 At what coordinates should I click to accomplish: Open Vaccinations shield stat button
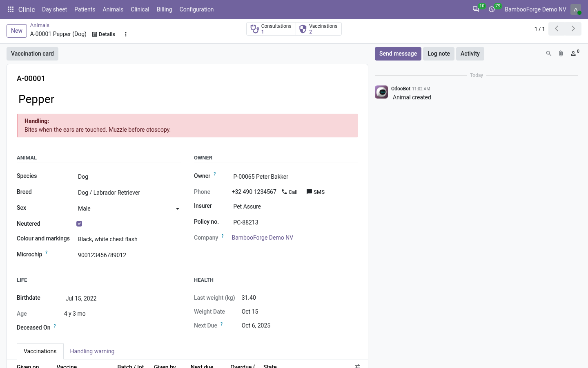pyautogui.click(x=318, y=29)
